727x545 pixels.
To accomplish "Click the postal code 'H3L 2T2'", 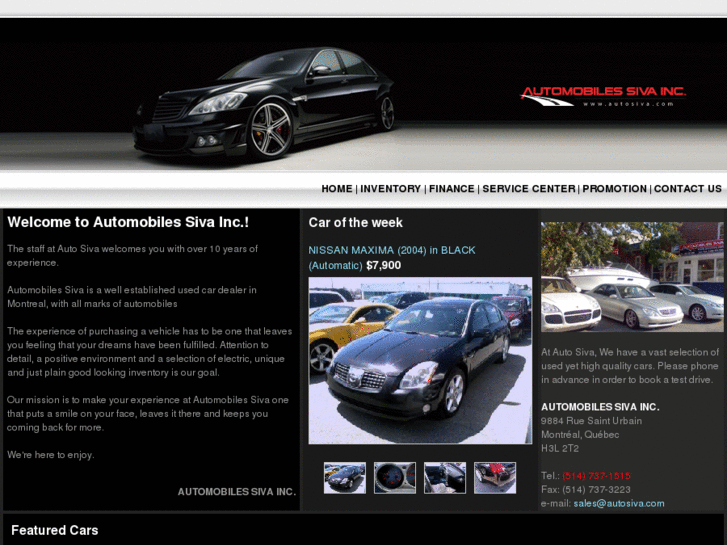I will click(560, 449).
